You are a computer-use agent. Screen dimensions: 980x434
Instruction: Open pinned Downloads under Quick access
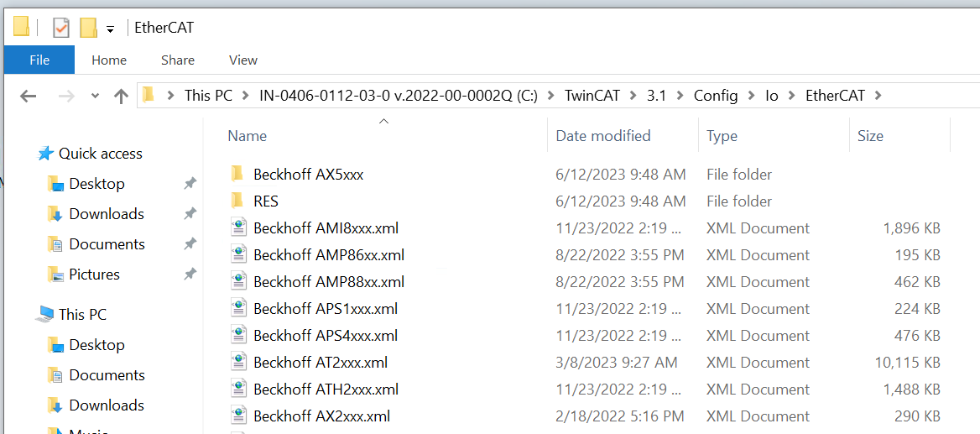(107, 214)
